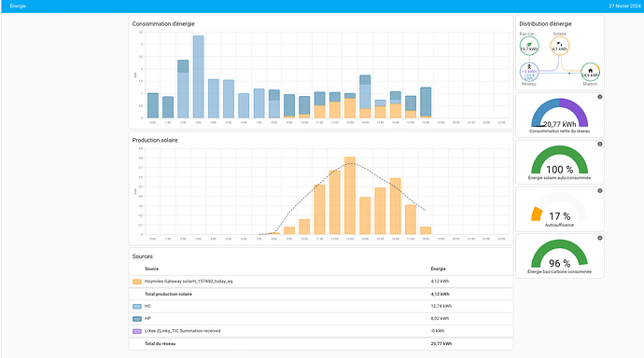This screenshot has height=358, width=644.
Task: Click the Solaire sun icon circle
Action: (559, 46)
